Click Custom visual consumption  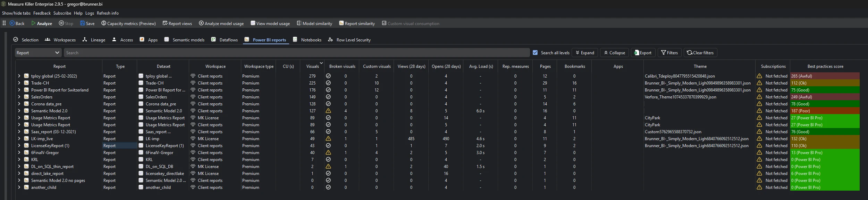click(411, 23)
